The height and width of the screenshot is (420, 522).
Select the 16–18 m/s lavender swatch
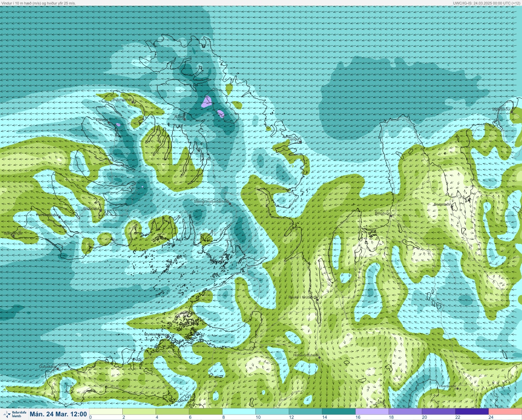tap(372, 411)
